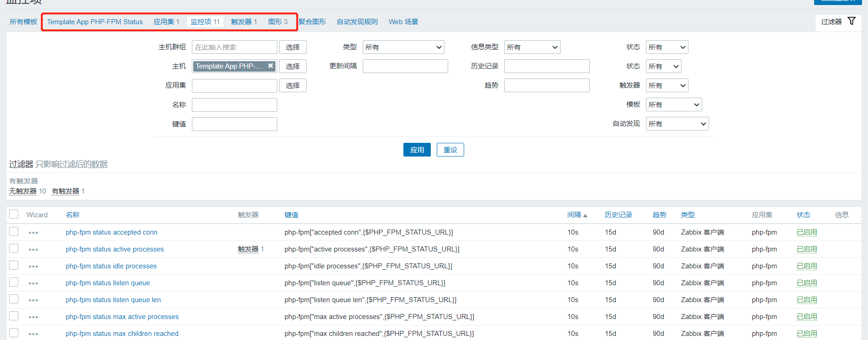Open the filter funnel icon
This screenshot has width=868, height=340.
[852, 21]
